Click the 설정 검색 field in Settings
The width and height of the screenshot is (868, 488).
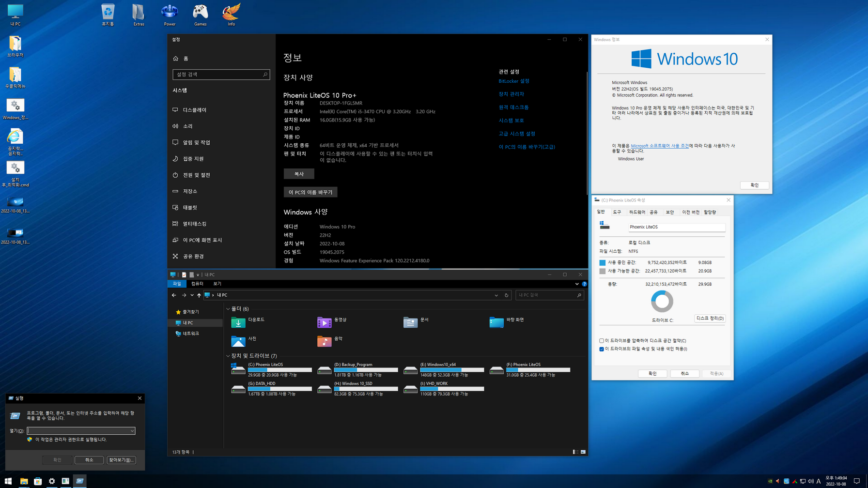pyautogui.click(x=221, y=75)
